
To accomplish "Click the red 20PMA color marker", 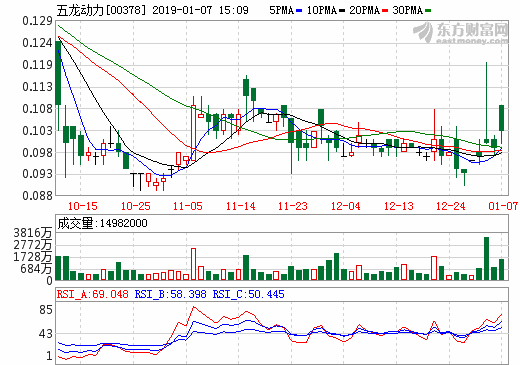I will pos(385,11).
